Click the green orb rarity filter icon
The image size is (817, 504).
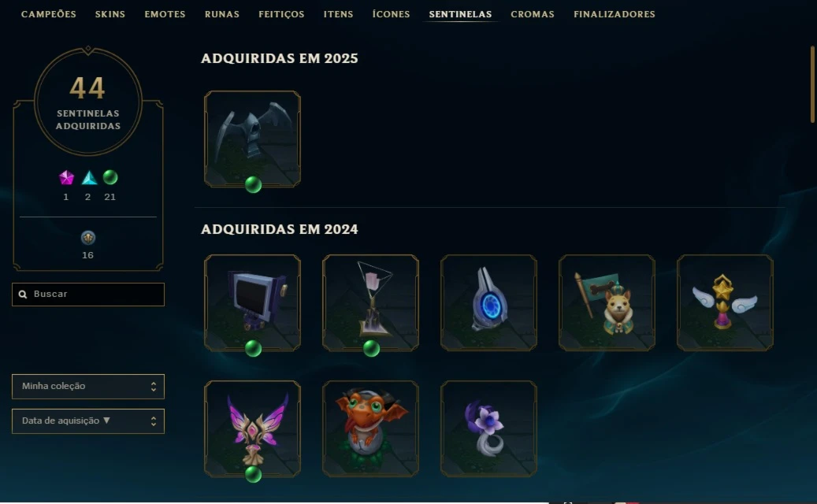tap(110, 177)
